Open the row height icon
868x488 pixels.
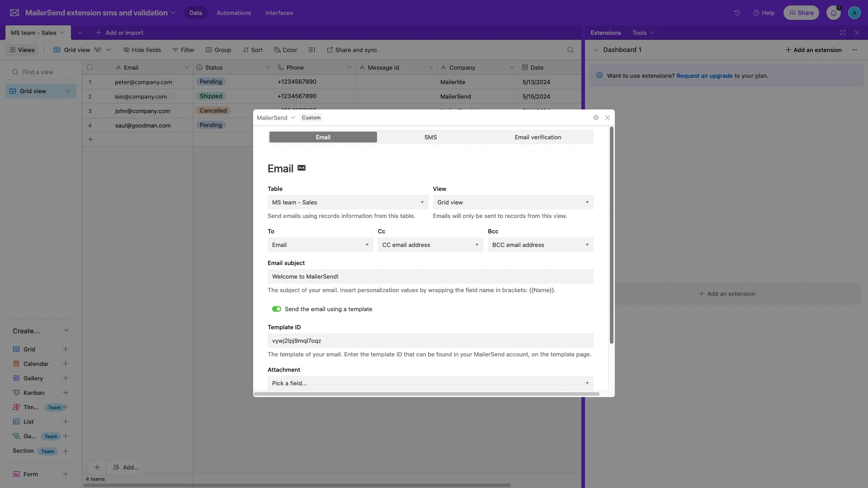click(311, 50)
